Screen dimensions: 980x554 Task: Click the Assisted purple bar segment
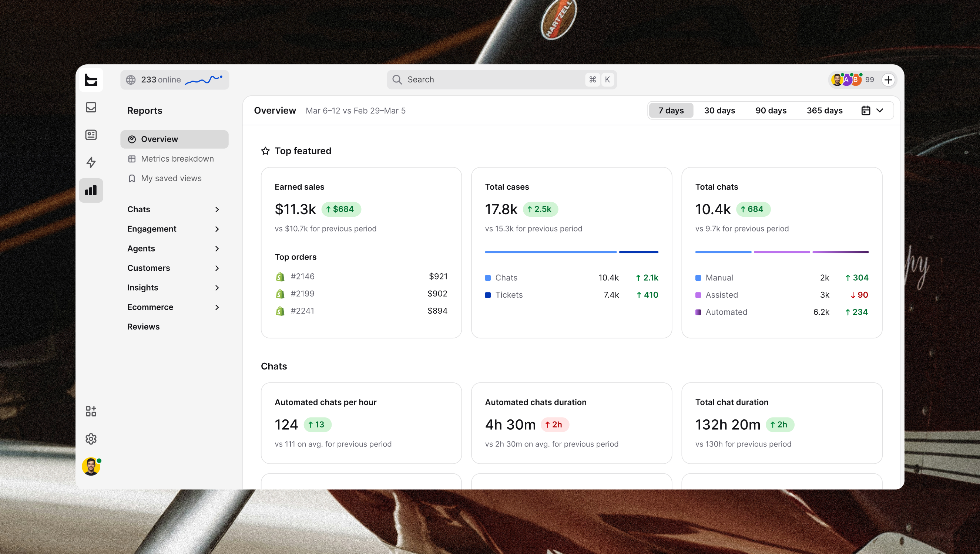coord(782,252)
